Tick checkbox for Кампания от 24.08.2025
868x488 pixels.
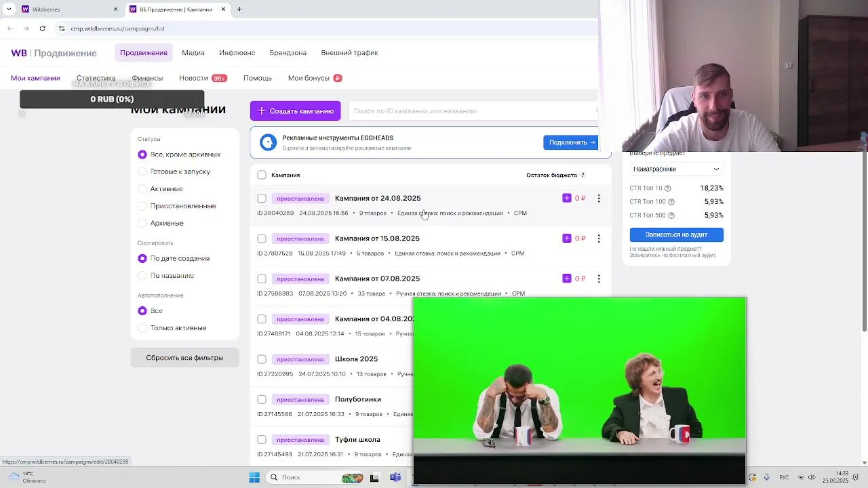pos(262,199)
